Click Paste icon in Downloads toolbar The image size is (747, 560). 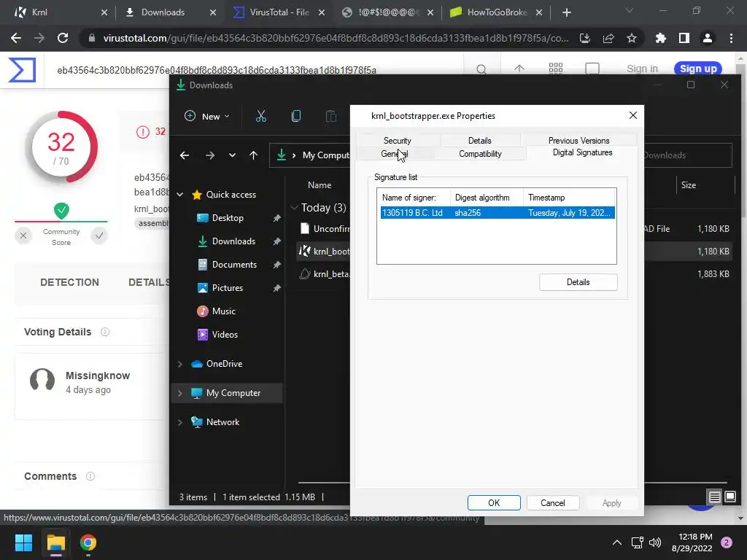point(330,116)
